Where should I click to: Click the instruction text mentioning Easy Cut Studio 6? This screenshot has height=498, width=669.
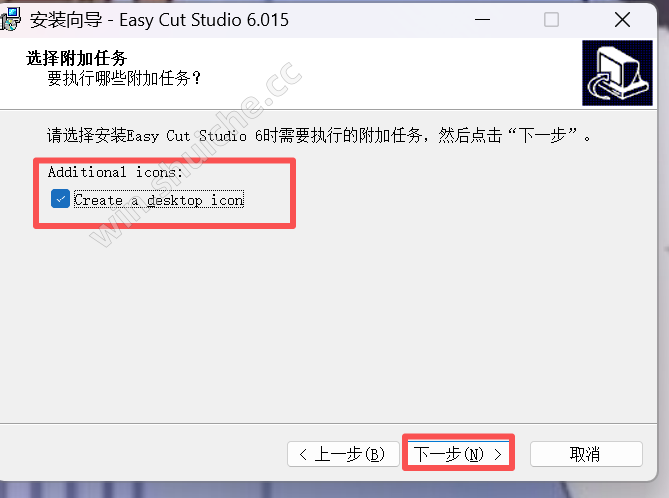point(319,135)
